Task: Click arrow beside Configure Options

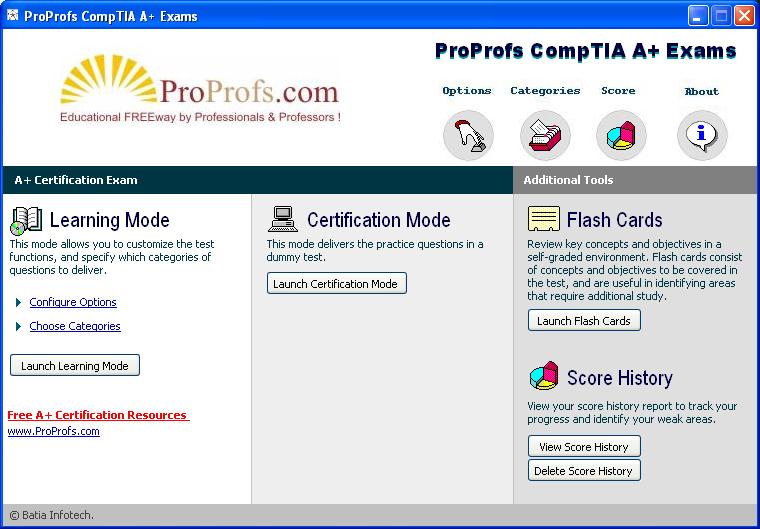Action: coord(18,302)
